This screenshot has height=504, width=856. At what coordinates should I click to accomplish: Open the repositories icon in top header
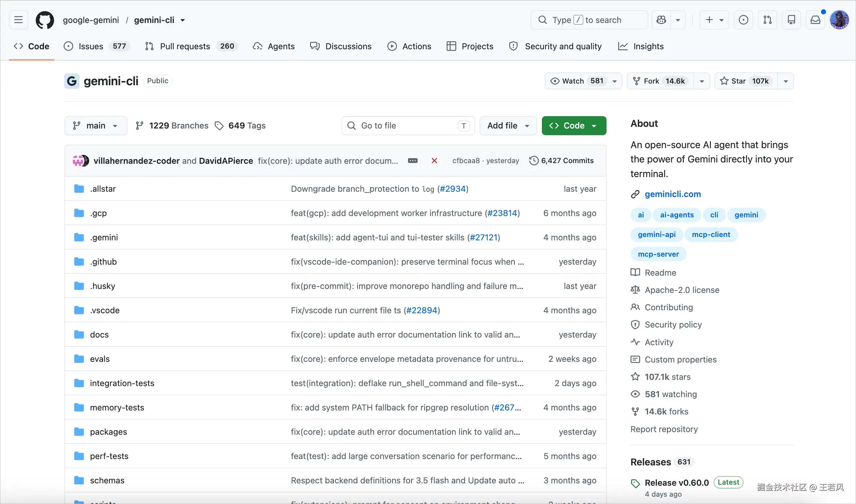pos(791,20)
